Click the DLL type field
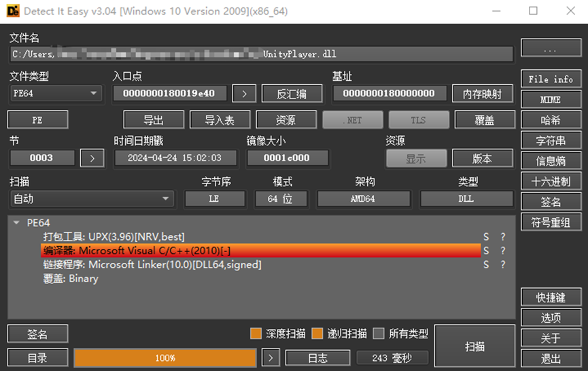The image size is (588, 371). (x=466, y=199)
